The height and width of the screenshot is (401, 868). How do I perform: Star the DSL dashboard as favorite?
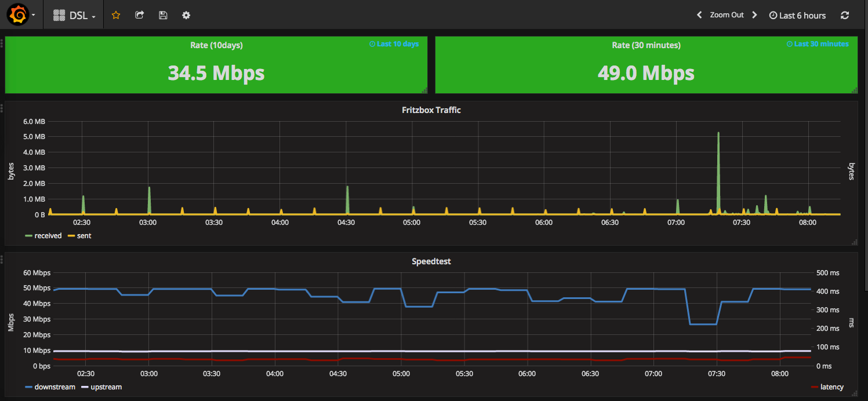(x=116, y=15)
